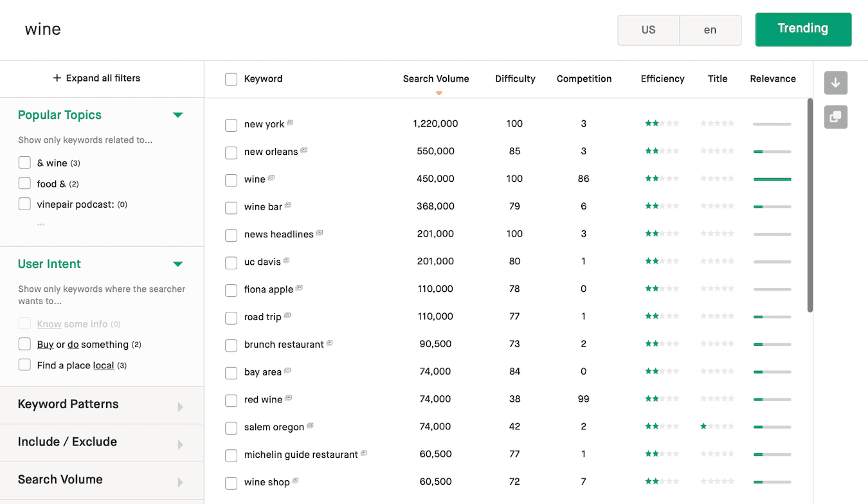Expand the Include / Exclude filter
This screenshot has height=504, width=868.
(102, 443)
